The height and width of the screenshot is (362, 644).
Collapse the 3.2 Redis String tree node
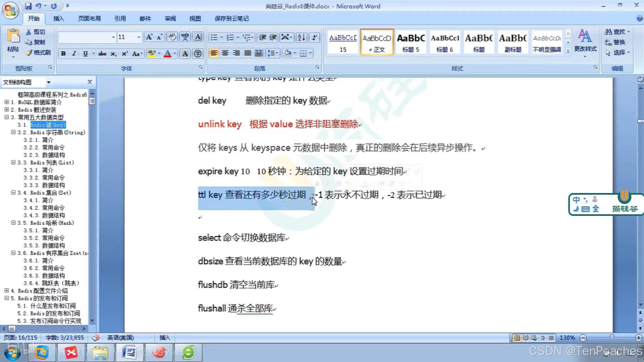(x=13, y=132)
